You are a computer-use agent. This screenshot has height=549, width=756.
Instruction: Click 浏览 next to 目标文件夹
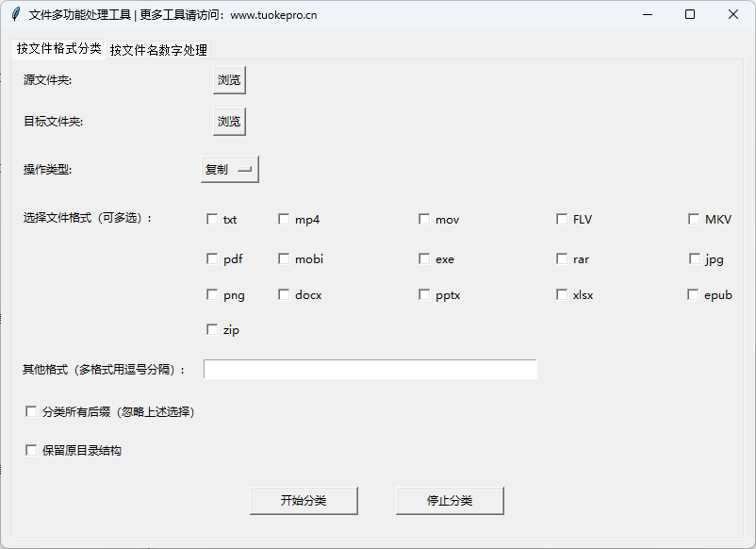[x=229, y=122]
